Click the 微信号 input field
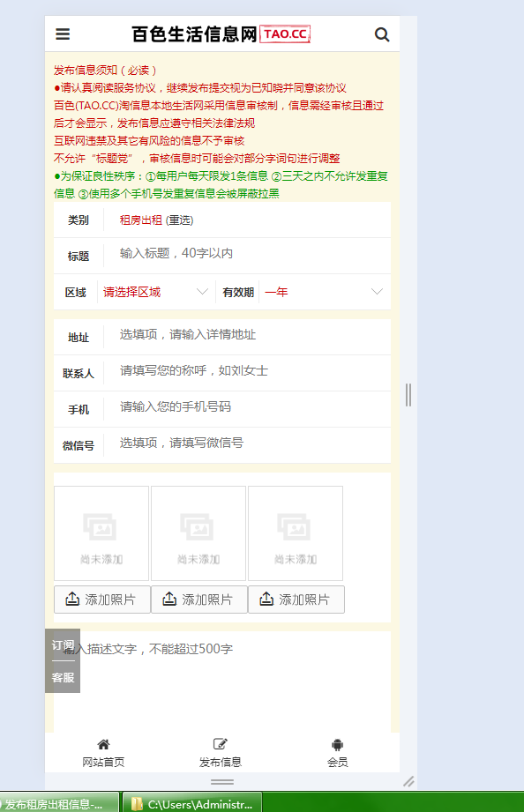Viewport: 524px width, 812px height. (248, 443)
